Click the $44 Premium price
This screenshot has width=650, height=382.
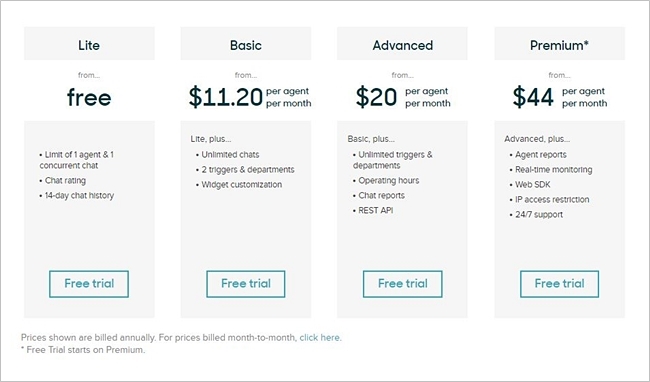(533, 97)
